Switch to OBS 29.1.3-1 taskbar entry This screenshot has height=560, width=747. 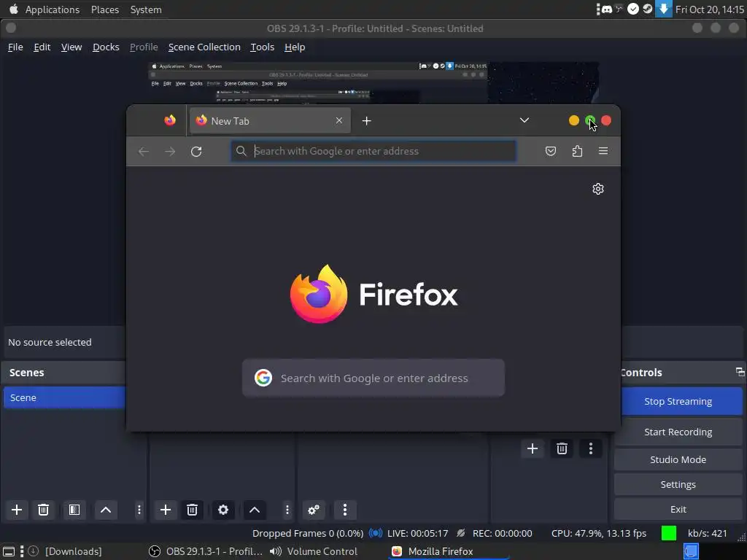pyautogui.click(x=206, y=551)
